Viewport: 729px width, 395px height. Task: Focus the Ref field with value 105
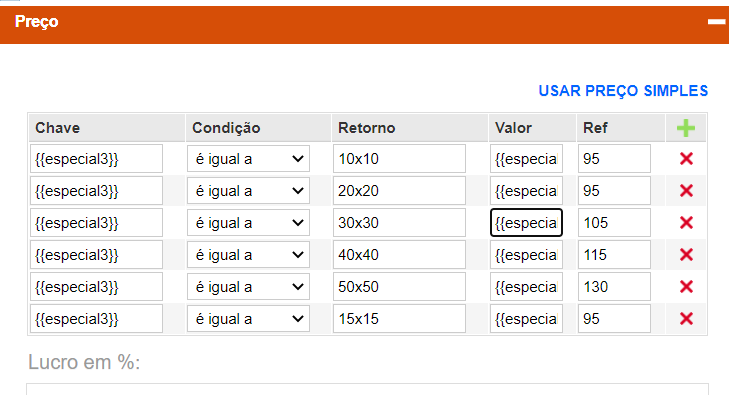tap(614, 223)
